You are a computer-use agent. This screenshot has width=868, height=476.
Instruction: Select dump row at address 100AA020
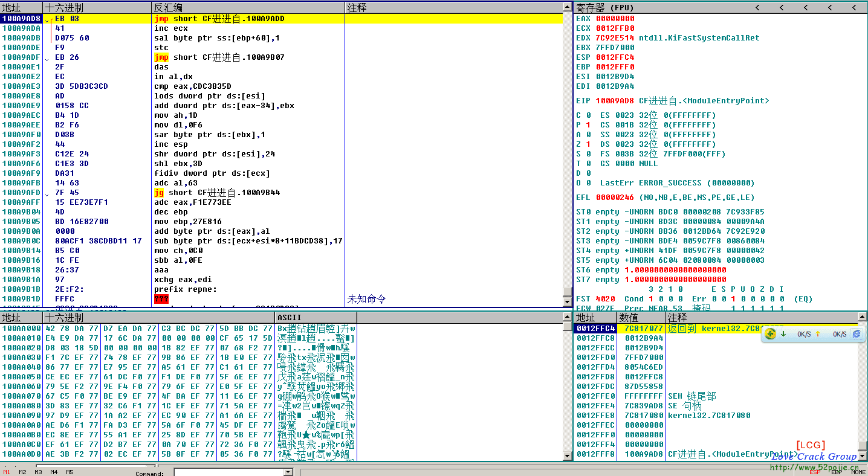[179, 348]
